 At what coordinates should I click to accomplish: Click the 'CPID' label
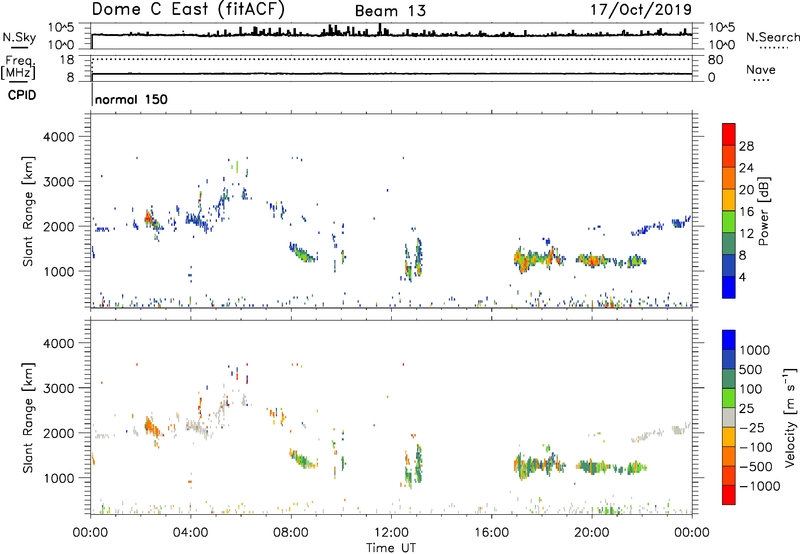click(22, 95)
